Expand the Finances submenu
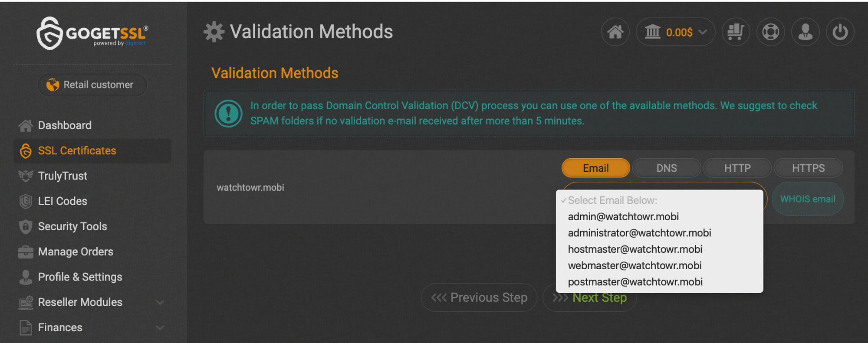The image size is (868, 343). [x=160, y=327]
